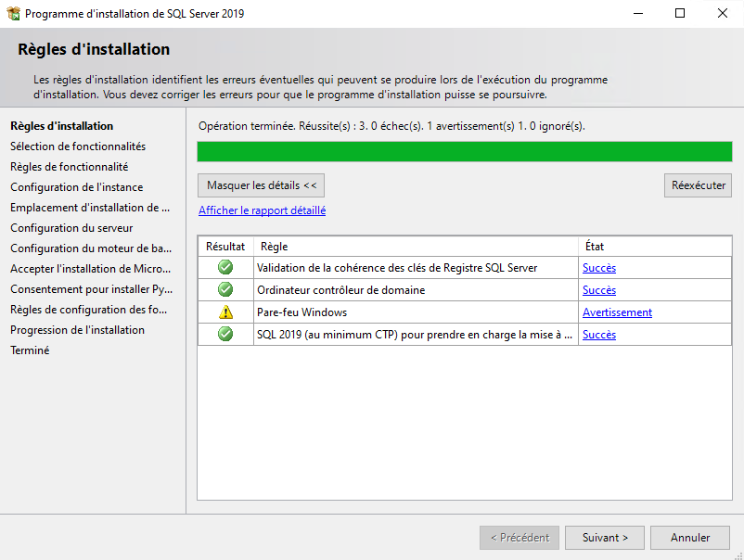The image size is (744, 560).
Task: Select Sélection de fonctionnalités step in sidebar
Action: point(78,146)
